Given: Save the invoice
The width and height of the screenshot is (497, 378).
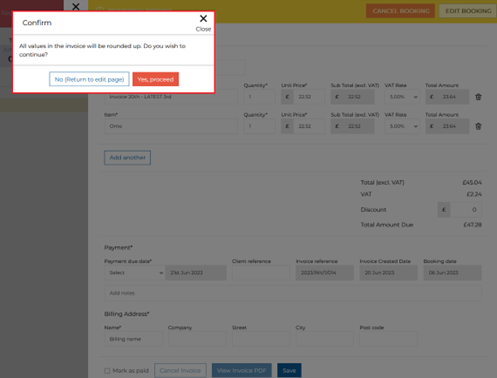Looking at the screenshot, I should [x=289, y=370].
